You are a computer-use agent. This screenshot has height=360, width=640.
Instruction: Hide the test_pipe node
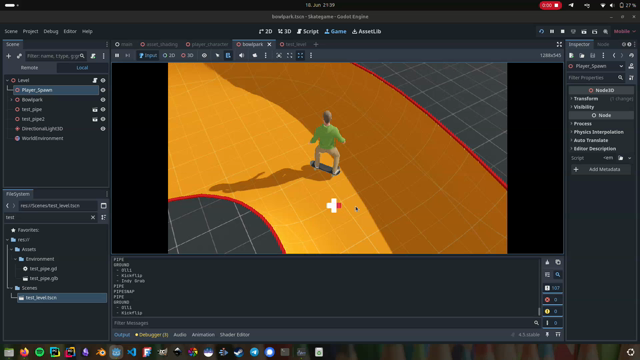pyautogui.click(x=103, y=109)
